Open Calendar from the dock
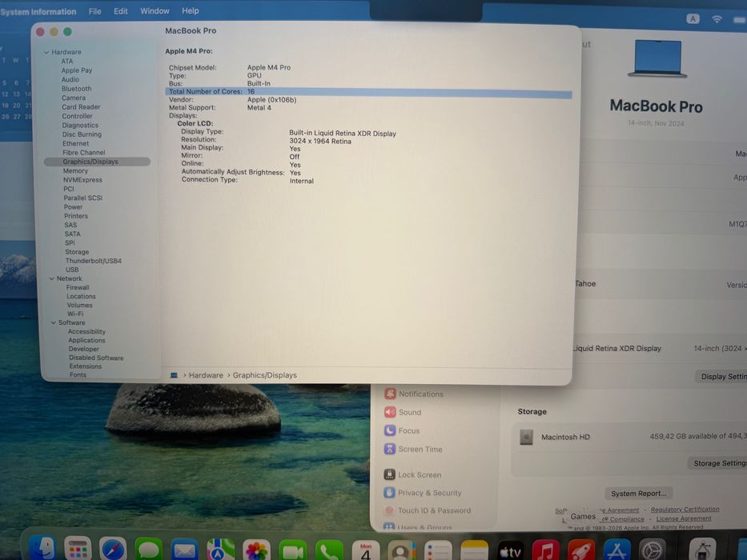Image resolution: width=747 pixels, height=560 pixels. pos(365,551)
